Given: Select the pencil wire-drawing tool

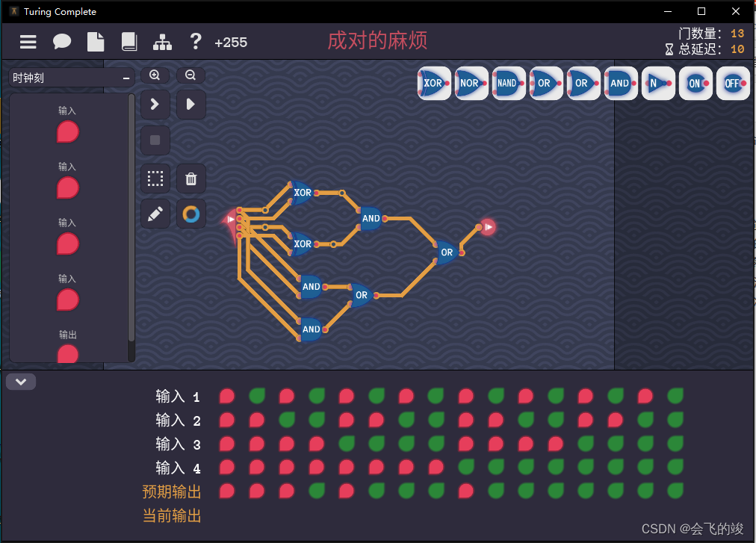Looking at the screenshot, I should point(155,214).
